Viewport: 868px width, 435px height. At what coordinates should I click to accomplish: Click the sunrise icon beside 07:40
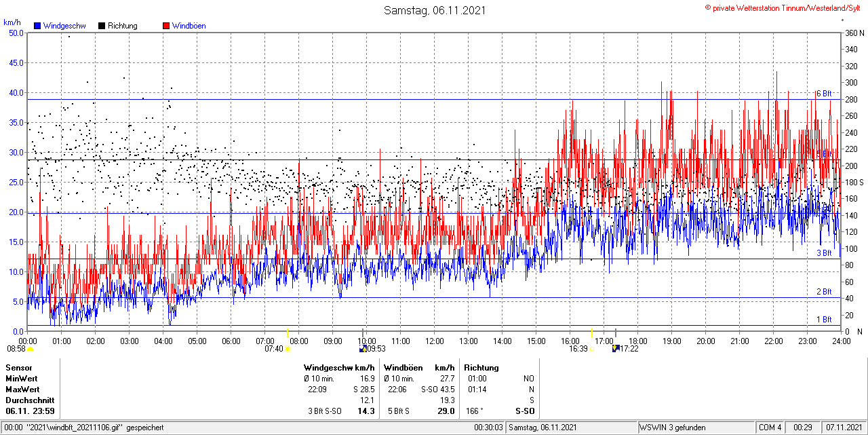288,349
